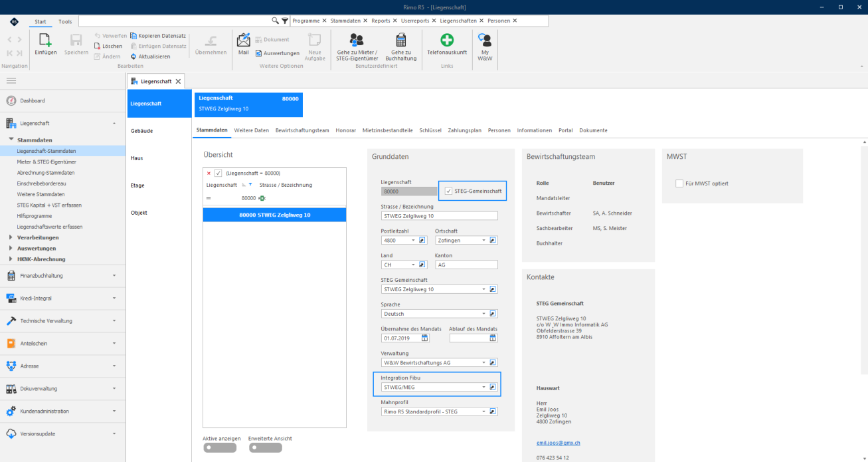Open calendar for Ablauf des Mandats
This screenshot has width=868, height=462.
[493, 338]
